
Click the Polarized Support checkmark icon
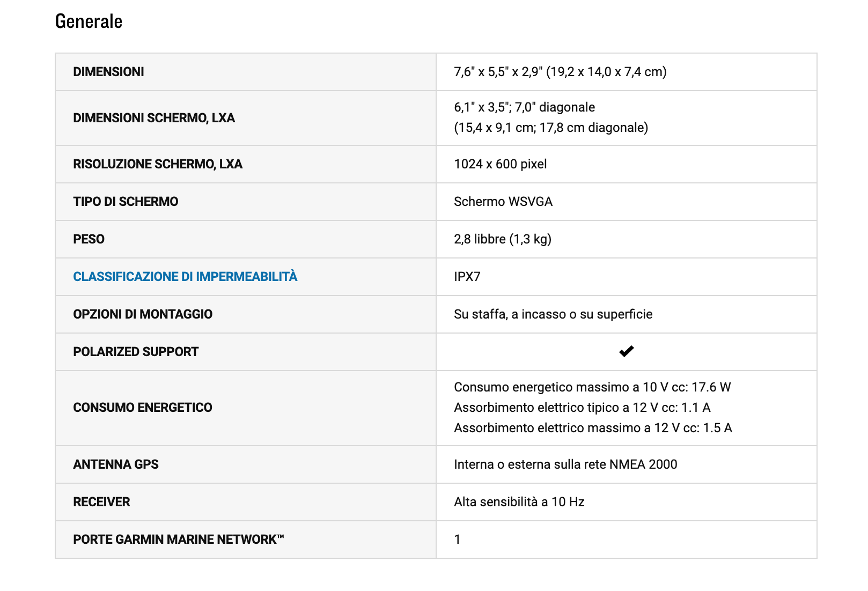[626, 351]
